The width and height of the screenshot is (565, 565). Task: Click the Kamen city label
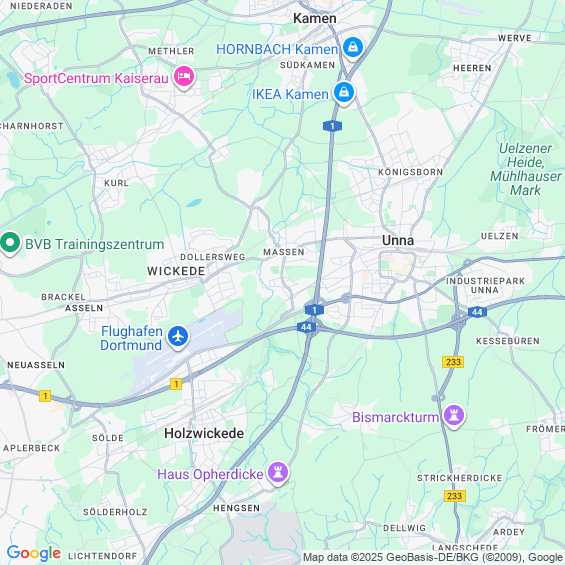pos(315,18)
